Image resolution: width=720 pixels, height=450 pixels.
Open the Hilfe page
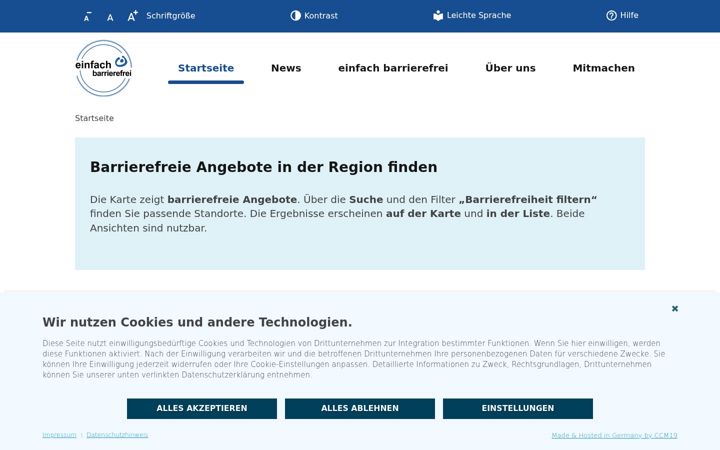[x=622, y=16]
